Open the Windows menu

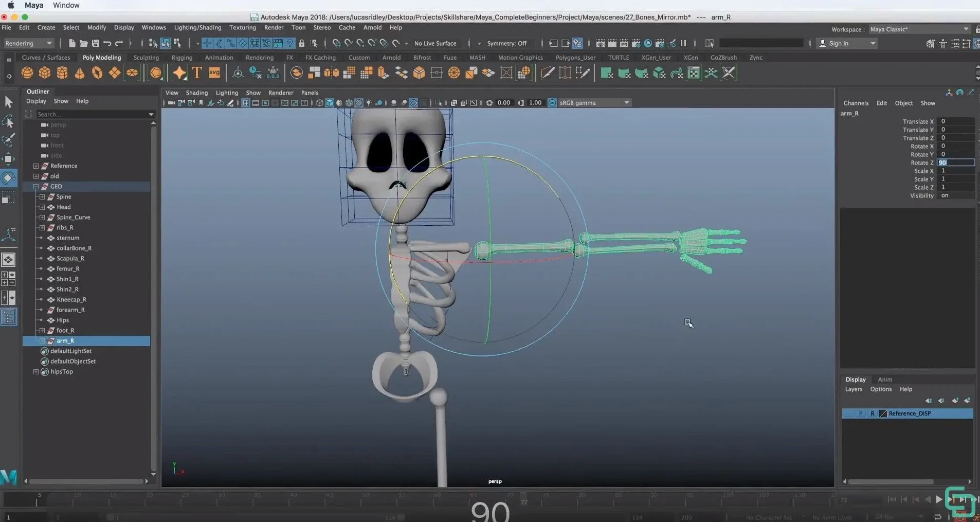(x=154, y=28)
